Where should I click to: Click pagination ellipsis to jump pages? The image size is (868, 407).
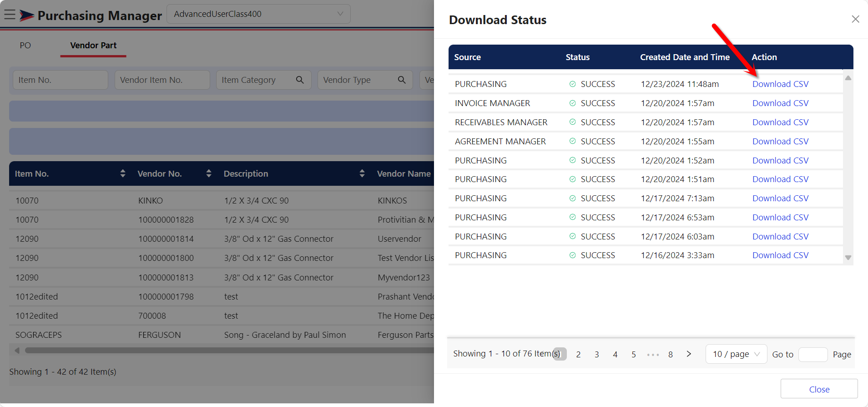click(652, 355)
